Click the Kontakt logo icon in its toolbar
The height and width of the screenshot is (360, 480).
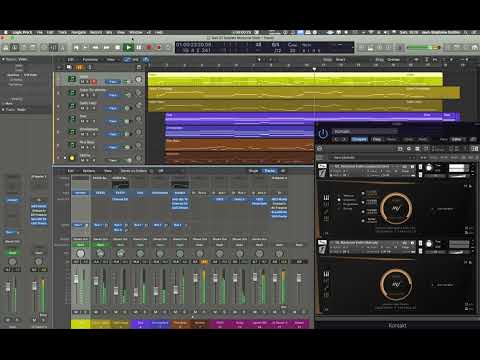click(319, 148)
